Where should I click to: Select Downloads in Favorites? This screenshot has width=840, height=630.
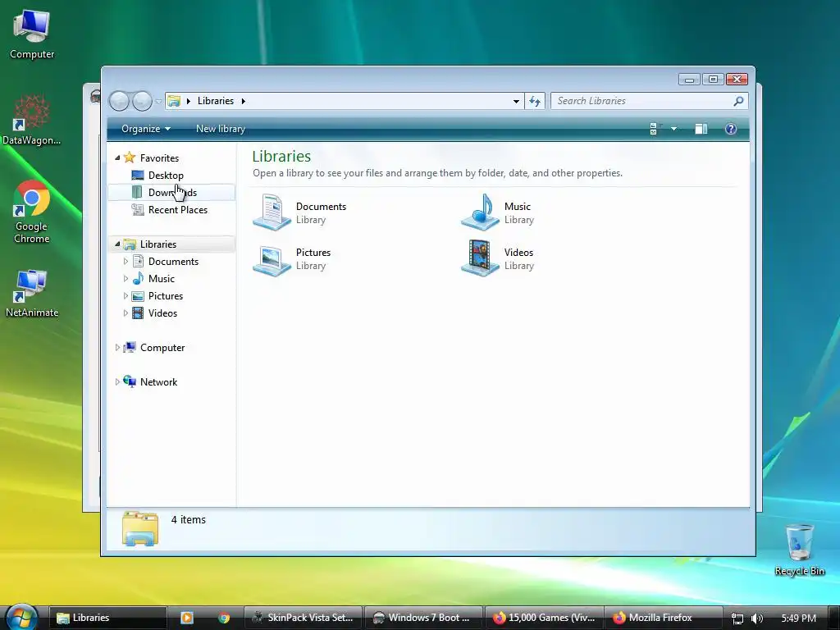(171, 192)
